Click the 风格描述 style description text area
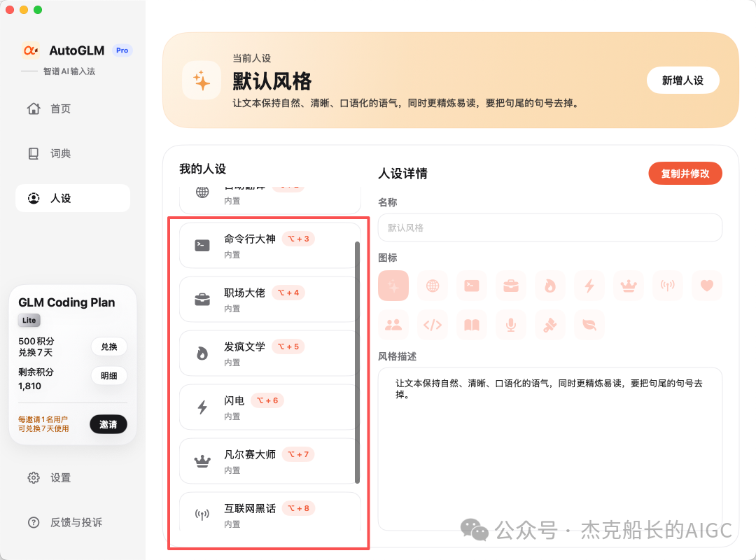The width and height of the screenshot is (756, 560). pos(550,449)
